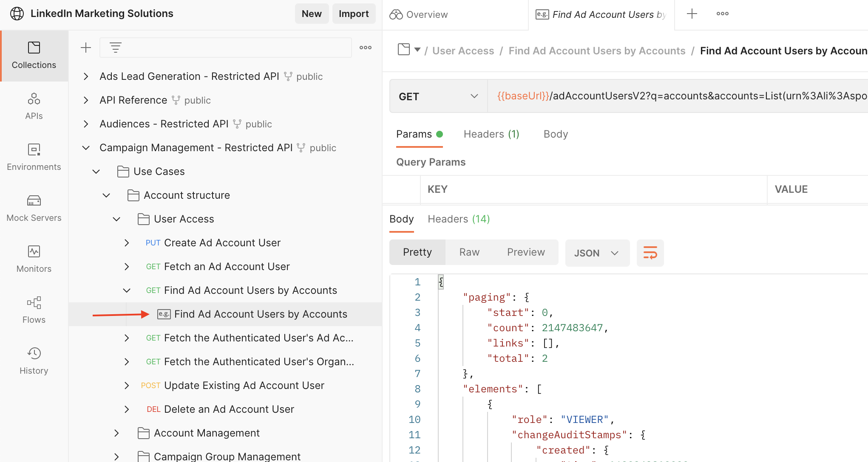Click the fork icon beside API Reference
The width and height of the screenshot is (868, 462).
176,100
